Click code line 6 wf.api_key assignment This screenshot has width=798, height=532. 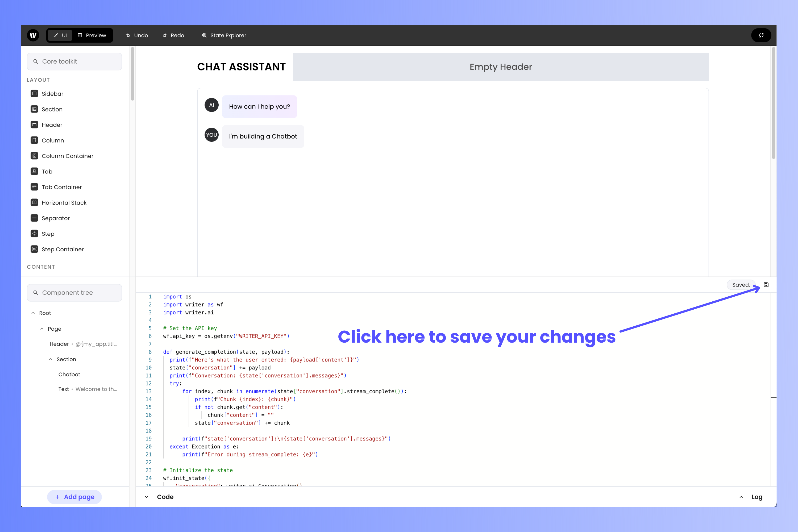click(x=226, y=336)
